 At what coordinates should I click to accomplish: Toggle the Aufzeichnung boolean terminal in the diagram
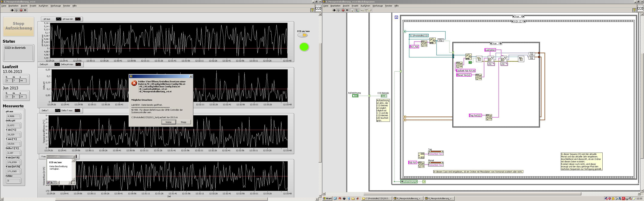tap(355, 96)
